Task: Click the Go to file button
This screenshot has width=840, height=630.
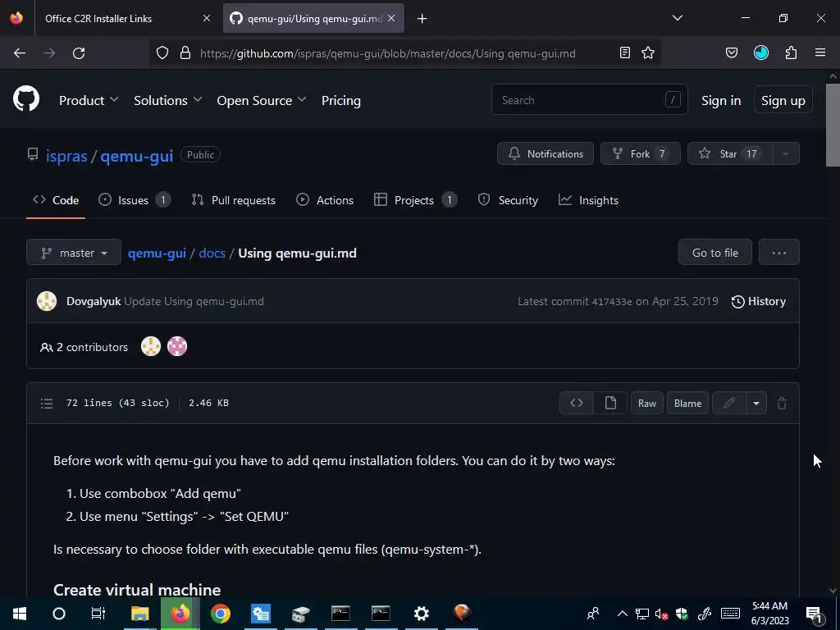Action: [715, 253]
